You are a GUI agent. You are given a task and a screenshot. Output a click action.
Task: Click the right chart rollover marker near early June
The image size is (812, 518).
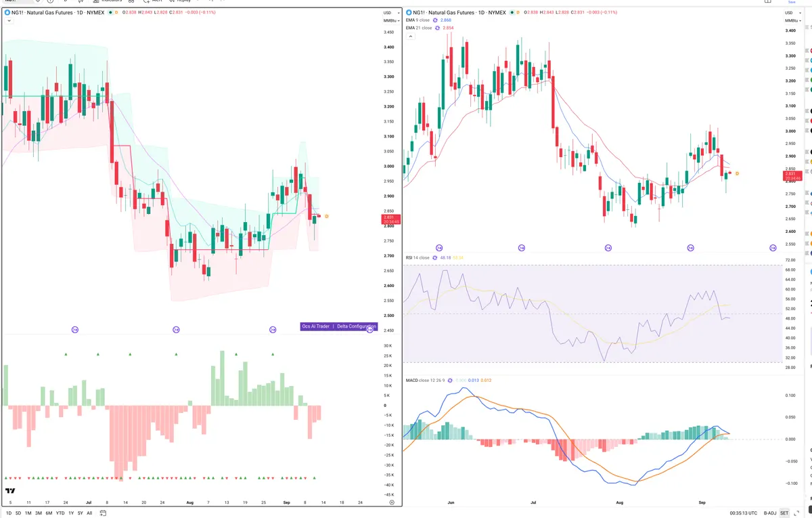439,249
